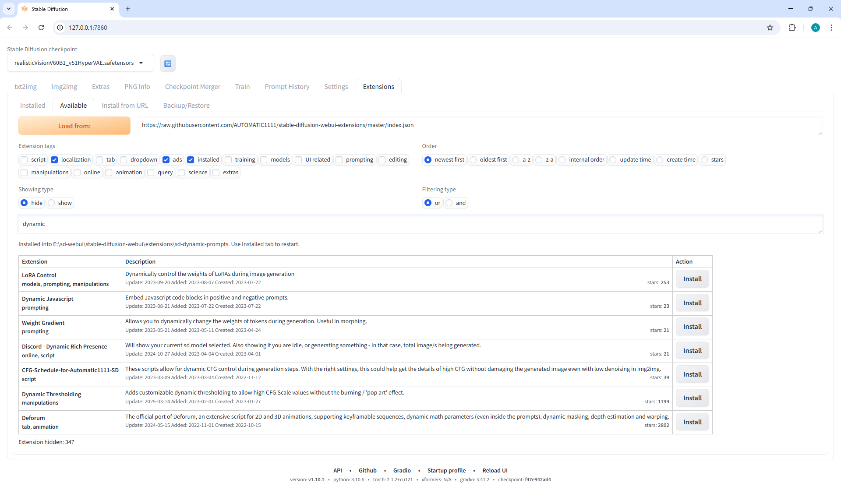Uncheck the localization tag checkbox

pos(54,160)
